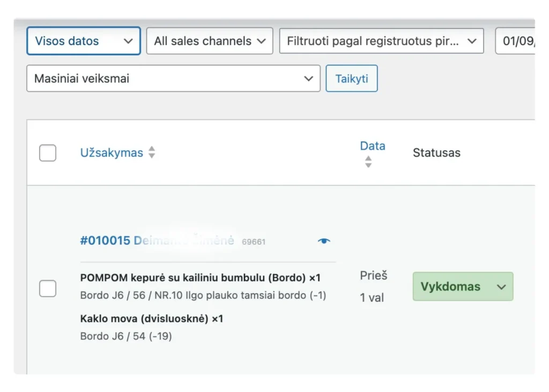
Task: Open order #010015 link
Action: tap(157, 241)
